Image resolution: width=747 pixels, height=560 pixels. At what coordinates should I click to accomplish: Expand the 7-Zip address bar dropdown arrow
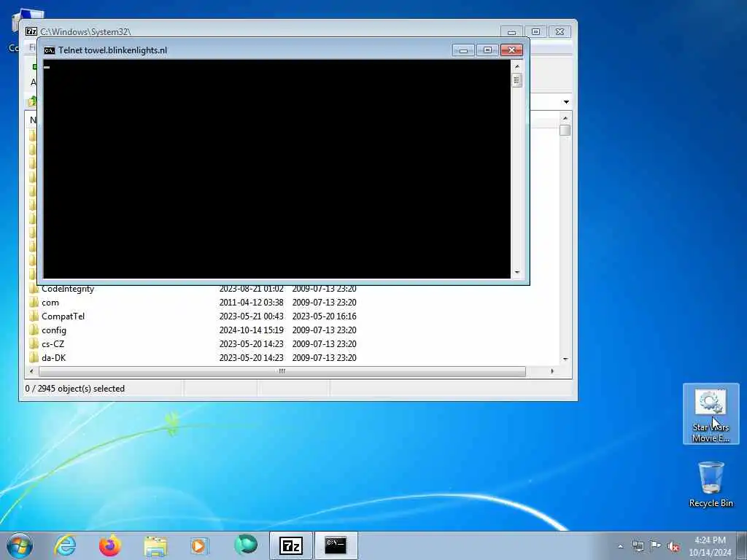(x=566, y=102)
